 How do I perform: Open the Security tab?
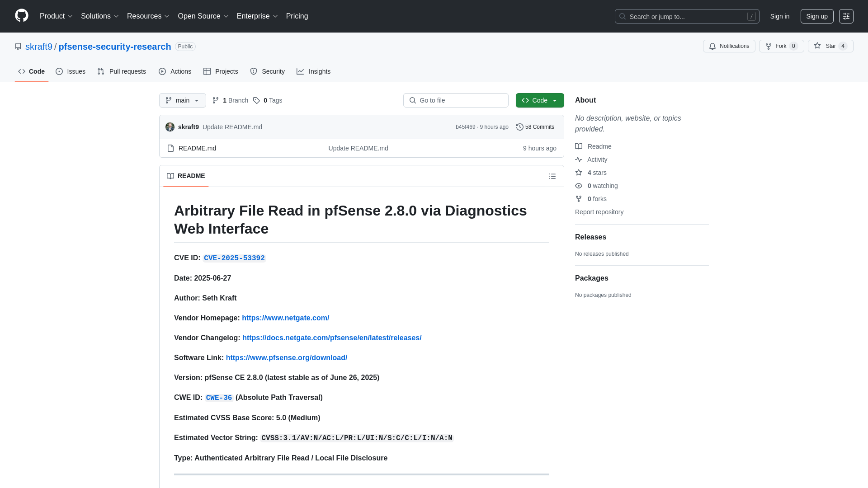[267, 71]
